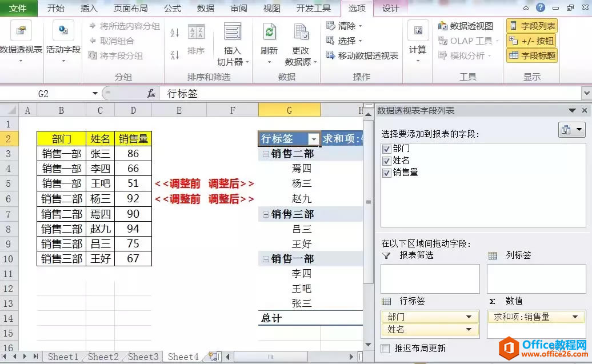Image resolution: width=592 pixels, height=364 pixels.
Task: Open the 行标签 filter dropdown
Action: point(314,139)
